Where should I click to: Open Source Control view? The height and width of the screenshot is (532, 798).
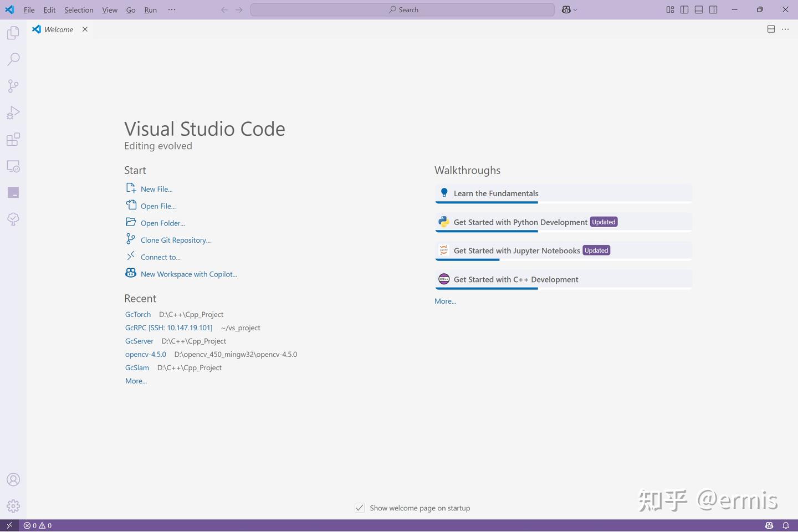coord(13,86)
